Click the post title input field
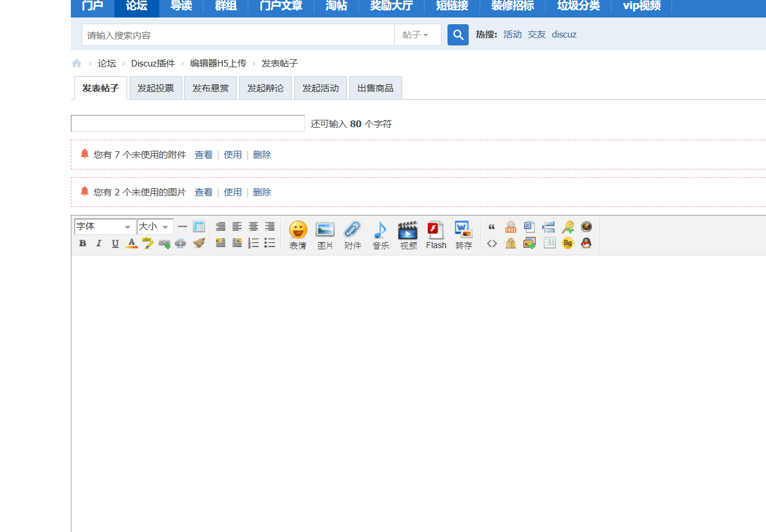The width and height of the screenshot is (766, 532). [188, 123]
